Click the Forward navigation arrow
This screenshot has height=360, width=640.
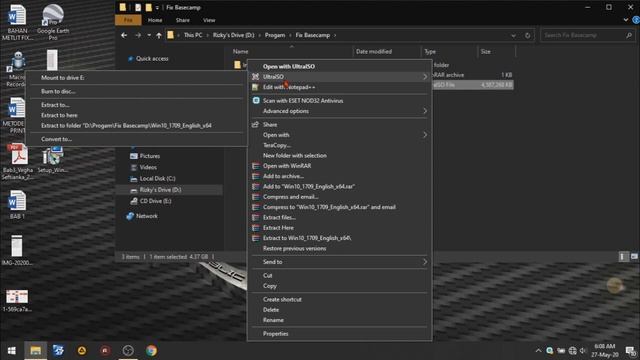(138, 36)
